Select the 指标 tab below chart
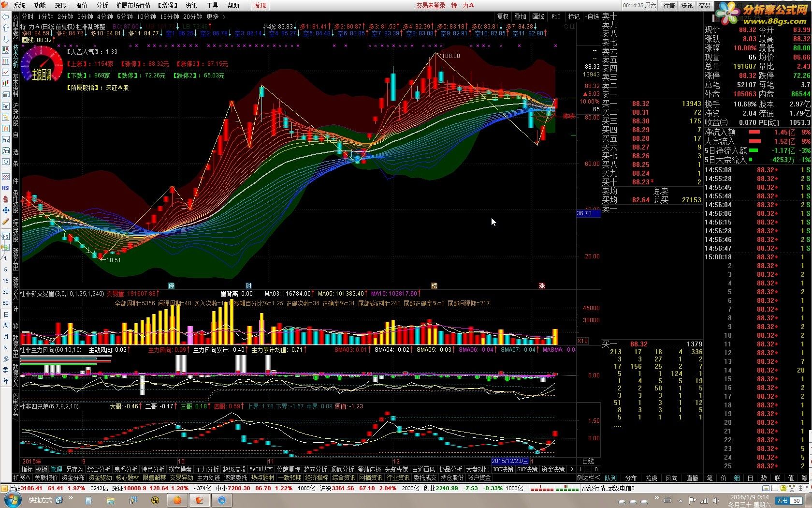Screen dimensions: 812x508 pyautogui.click(x=27, y=469)
